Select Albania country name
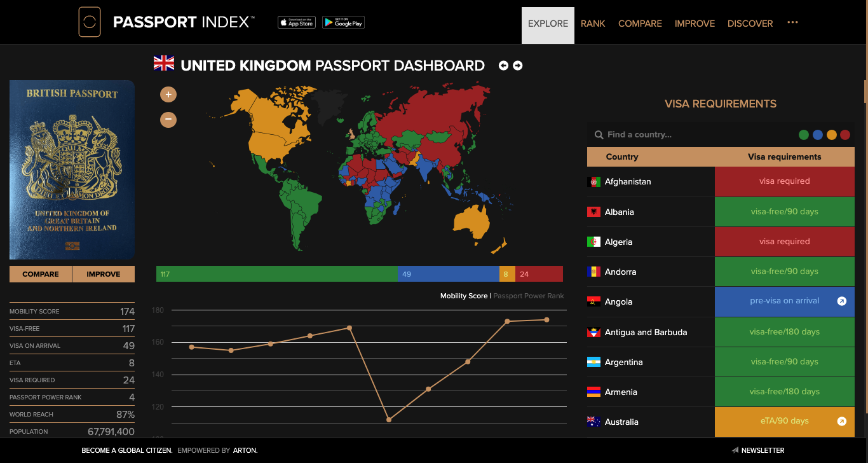 point(620,212)
